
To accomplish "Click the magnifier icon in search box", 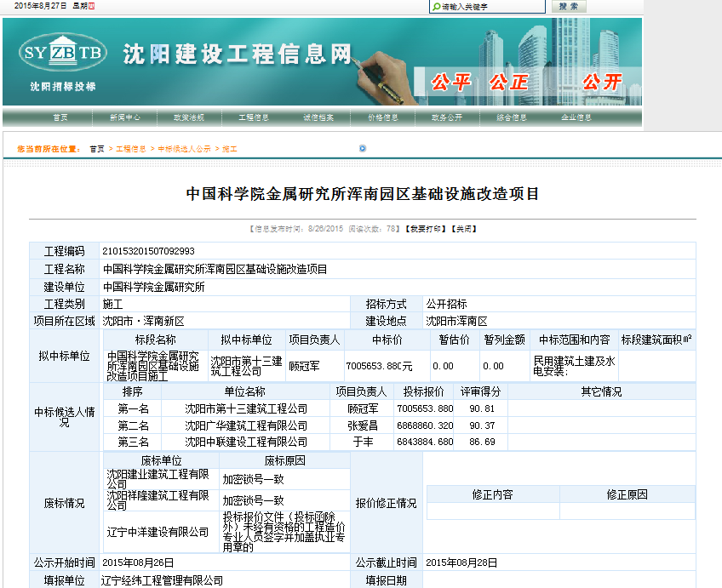I will tap(436, 7).
